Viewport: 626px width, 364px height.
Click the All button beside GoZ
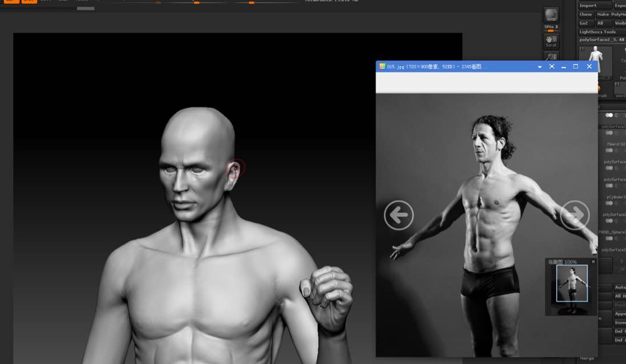pyautogui.click(x=604, y=23)
